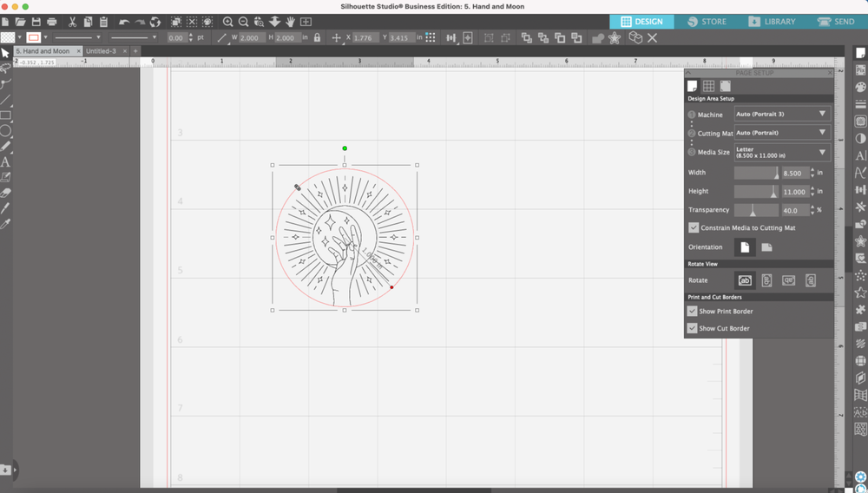Screen dimensions: 868x493
Task: Toggle Constrain Media to Cutting Mat checkbox
Action: pos(694,227)
